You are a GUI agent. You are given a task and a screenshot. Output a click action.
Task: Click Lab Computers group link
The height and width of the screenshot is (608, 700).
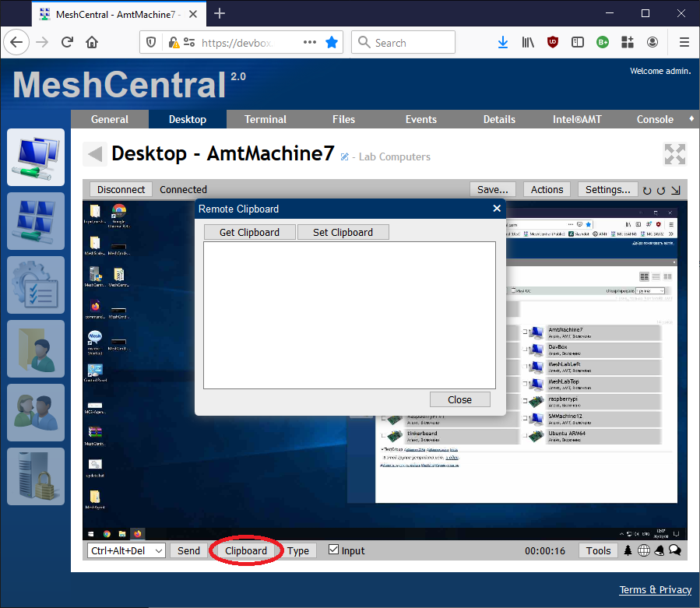[x=395, y=156]
